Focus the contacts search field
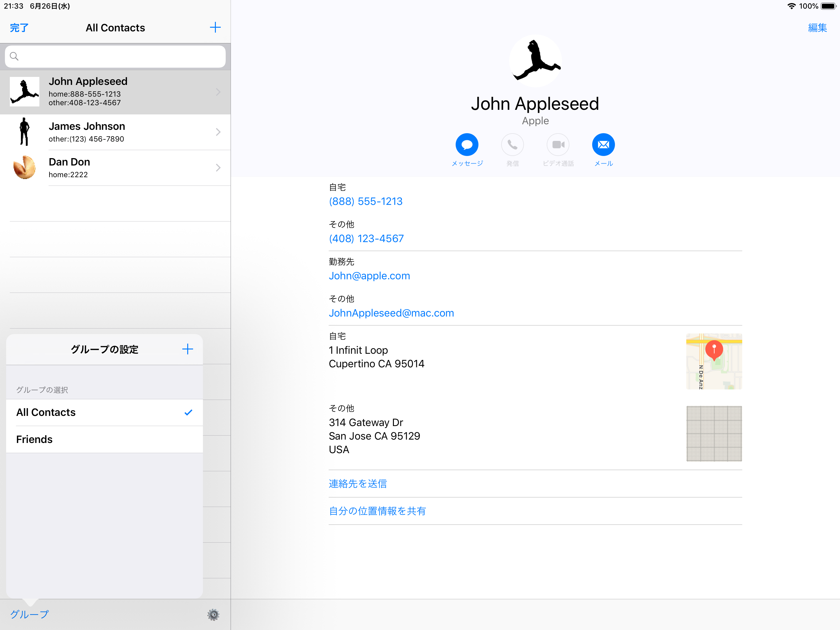 coord(115,56)
